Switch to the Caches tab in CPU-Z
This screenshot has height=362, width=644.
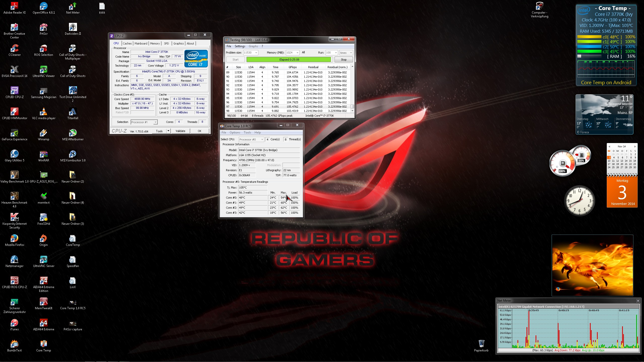click(127, 43)
